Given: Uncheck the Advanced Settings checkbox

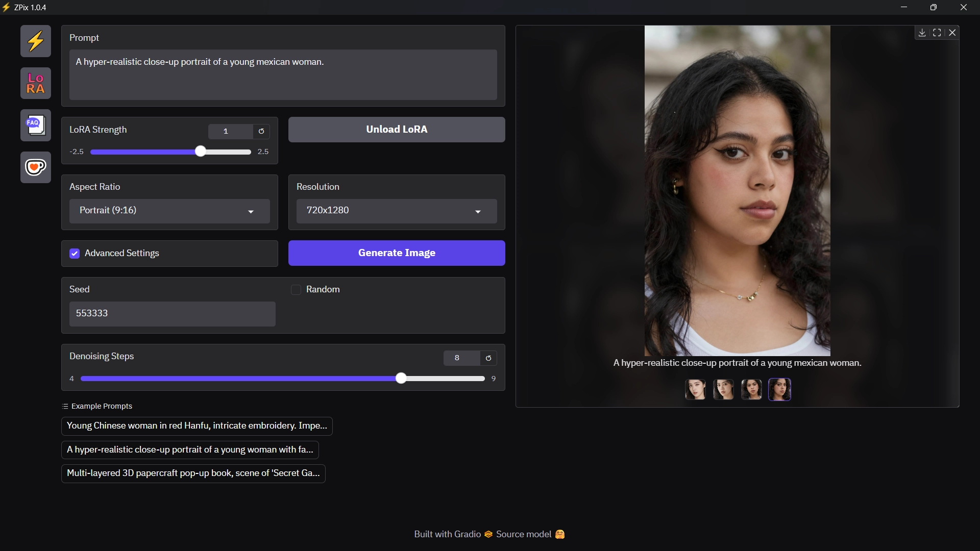Looking at the screenshot, I should (75, 254).
